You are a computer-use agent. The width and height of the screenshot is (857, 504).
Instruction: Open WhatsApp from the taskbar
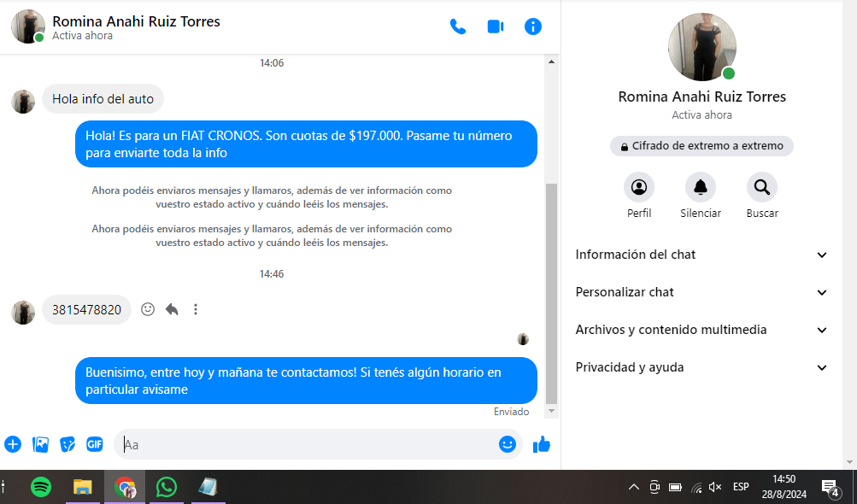[x=167, y=487]
